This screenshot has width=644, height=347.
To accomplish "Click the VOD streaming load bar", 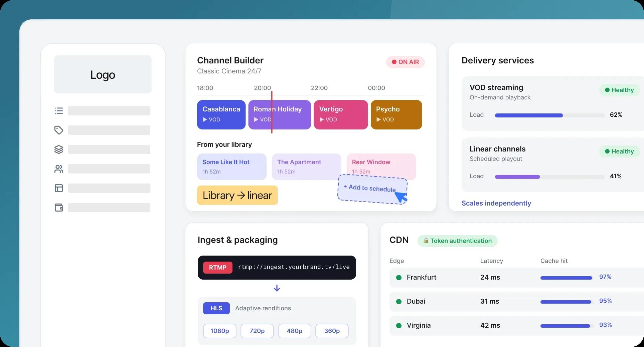I will [550, 115].
